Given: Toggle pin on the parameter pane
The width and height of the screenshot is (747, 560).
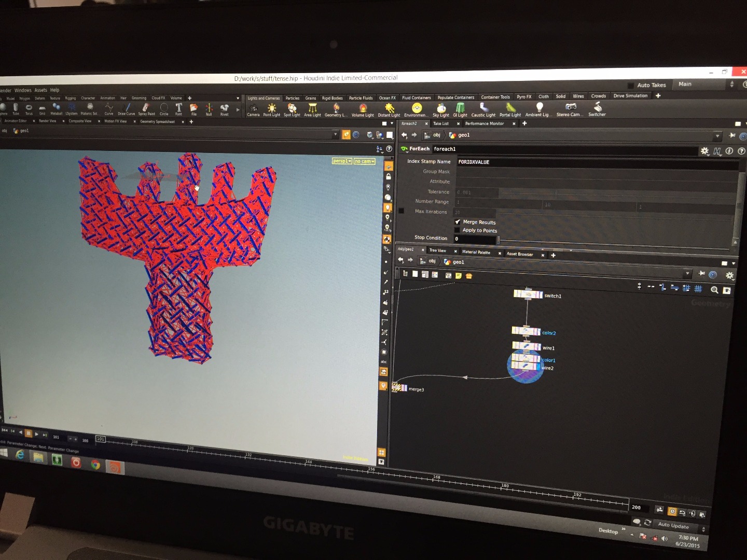Looking at the screenshot, I should [732, 135].
